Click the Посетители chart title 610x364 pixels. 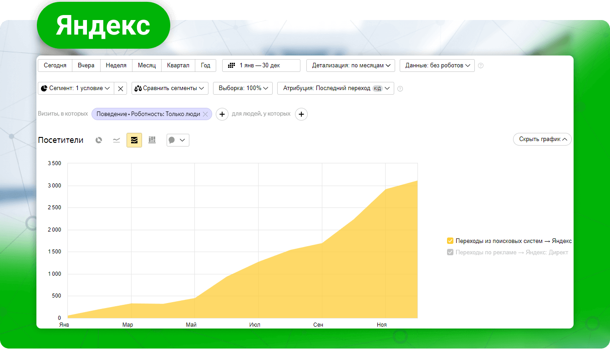point(61,140)
